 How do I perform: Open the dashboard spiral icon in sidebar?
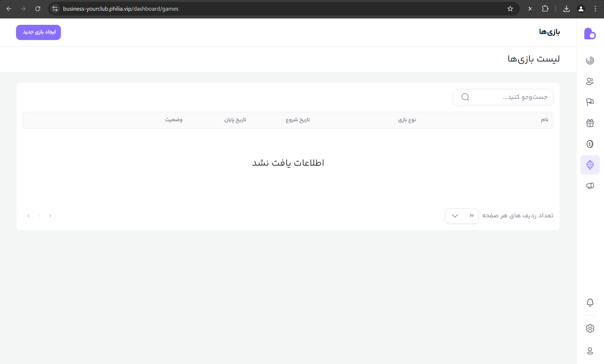tap(590, 60)
